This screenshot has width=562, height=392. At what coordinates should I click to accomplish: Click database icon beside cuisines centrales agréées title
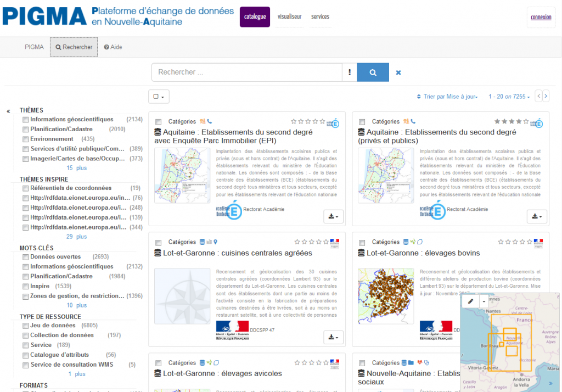click(x=158, y=253)
